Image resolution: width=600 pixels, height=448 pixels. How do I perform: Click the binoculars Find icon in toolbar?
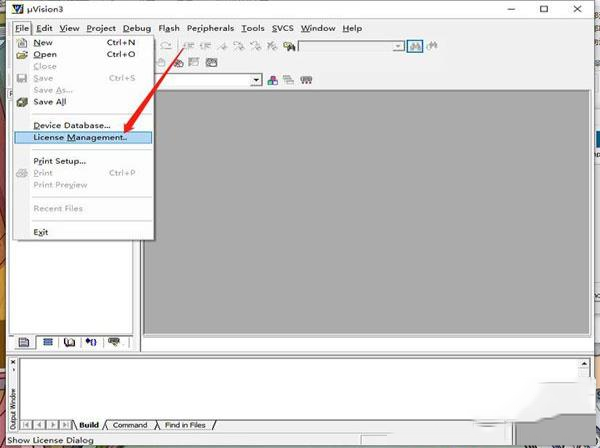pos(415,46)
